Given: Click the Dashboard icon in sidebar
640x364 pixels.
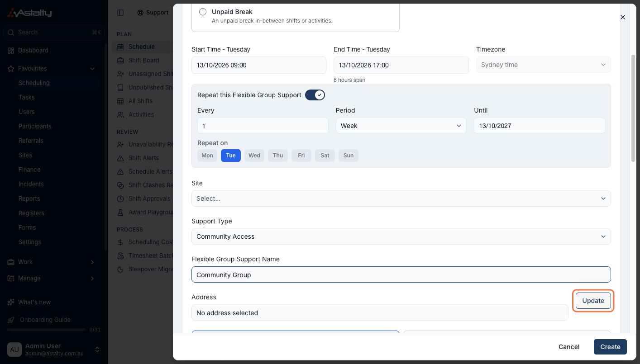Looking at the screenshot, I should pyautogui.click(x=11, y=51).
